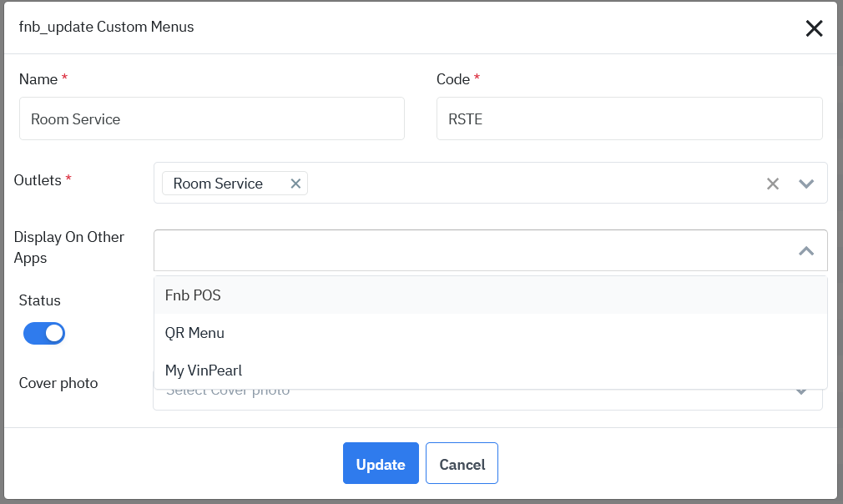
Task: Toggle the Status switch off
Action: tap(44, 334)
